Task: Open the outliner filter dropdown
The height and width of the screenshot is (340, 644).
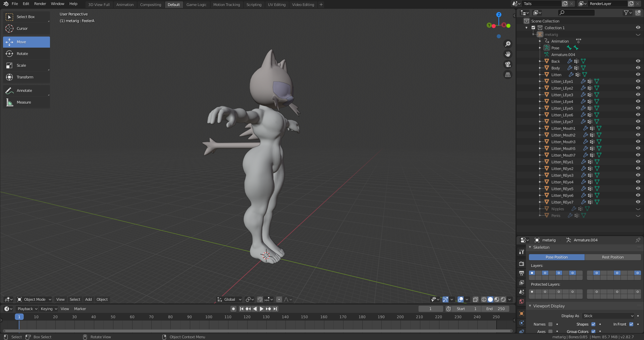Action: (628, 13)
